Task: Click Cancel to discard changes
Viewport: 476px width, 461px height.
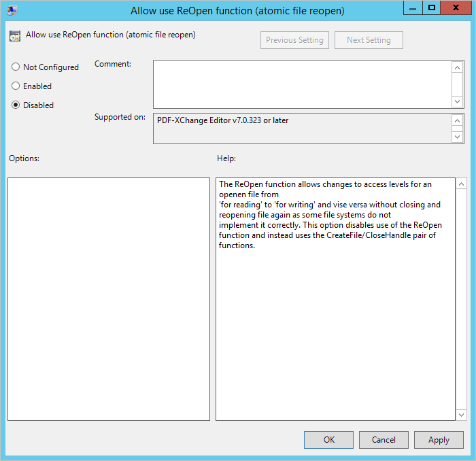Action: tap(384, 440)
